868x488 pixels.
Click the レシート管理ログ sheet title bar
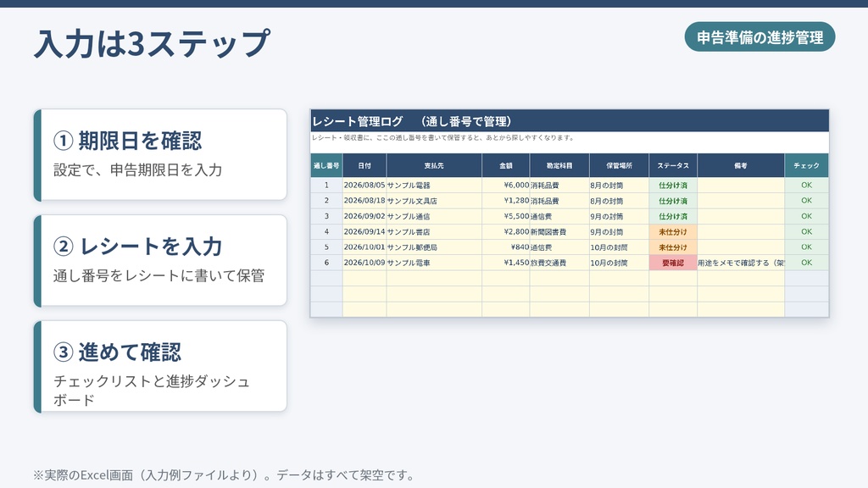coord(570,121)
